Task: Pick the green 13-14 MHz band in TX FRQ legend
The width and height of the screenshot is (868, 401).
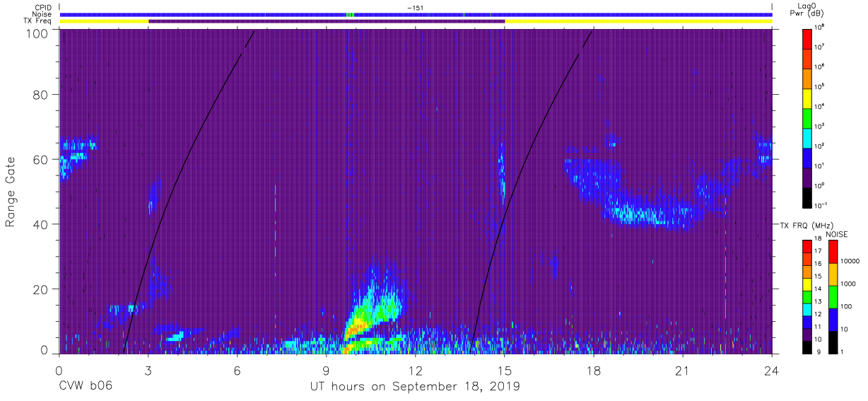Action: click(x=807, y=296)
